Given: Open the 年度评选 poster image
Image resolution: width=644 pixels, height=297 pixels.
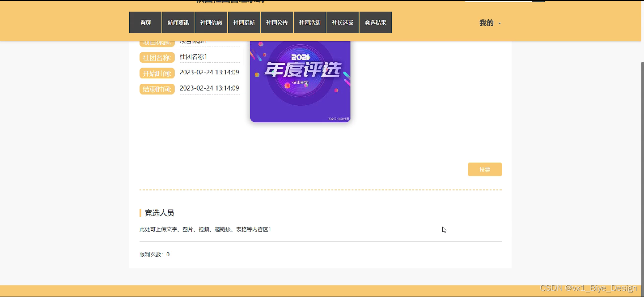Looking at the screenshot, I should 300,82.
